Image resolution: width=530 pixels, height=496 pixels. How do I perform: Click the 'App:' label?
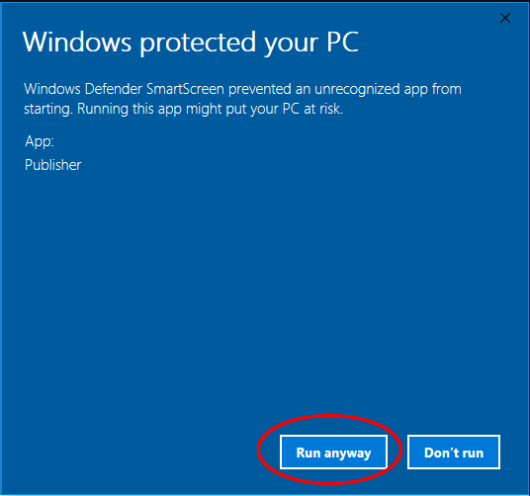click(x=40, y=141)
